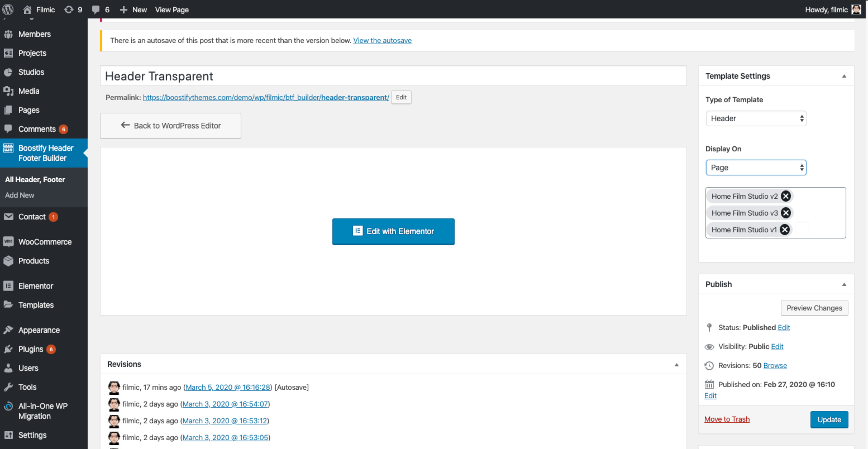The image size is (868, 449).
Task: Open the Filmic site home icon
Action: point(27,9)
